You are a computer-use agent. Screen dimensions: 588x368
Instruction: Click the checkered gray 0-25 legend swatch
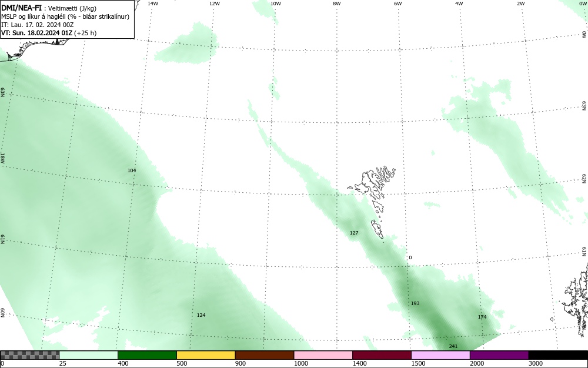point(29,355)
